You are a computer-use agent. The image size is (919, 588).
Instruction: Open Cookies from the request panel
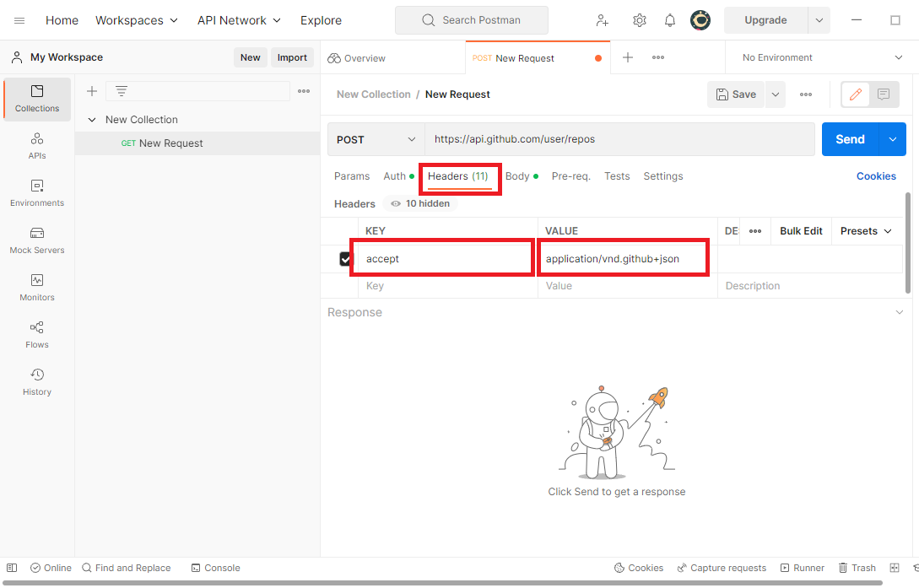click(876, 175)
